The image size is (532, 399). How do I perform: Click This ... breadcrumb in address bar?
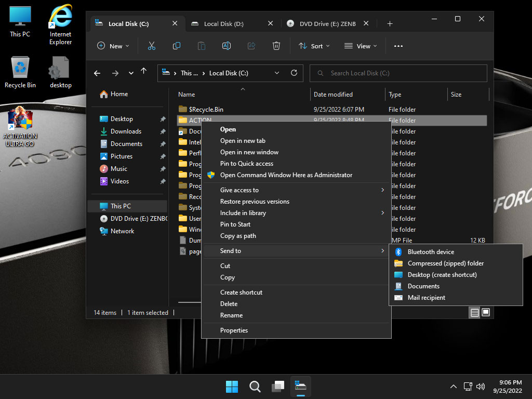point(189,73)
